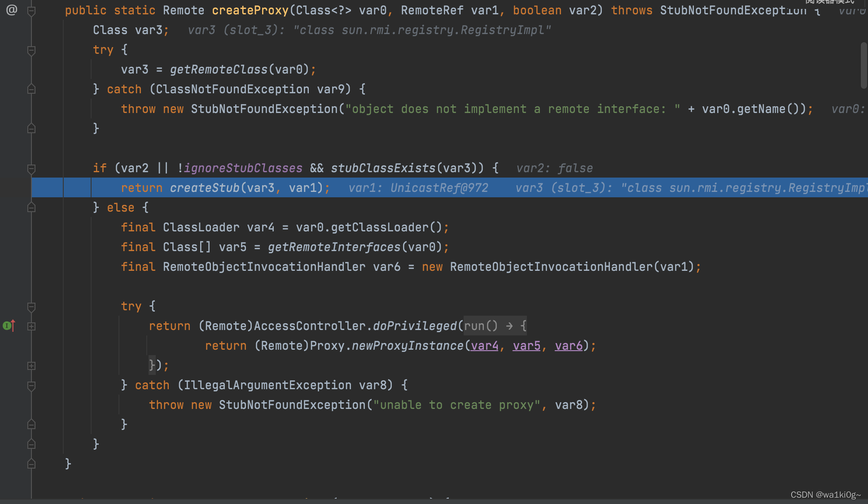Click the 'var3 = ' assignment variable

point(135,70)
